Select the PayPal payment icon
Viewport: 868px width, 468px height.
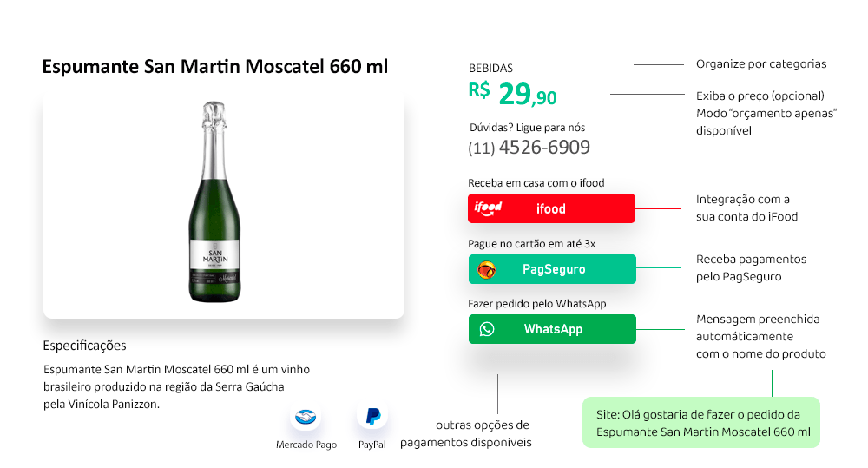(x=372, y=416)
